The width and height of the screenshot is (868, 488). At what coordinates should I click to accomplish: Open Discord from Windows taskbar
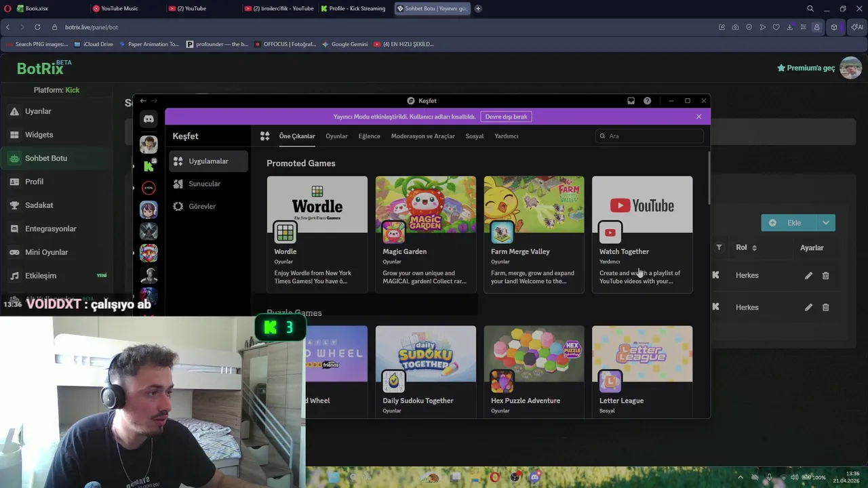[x=534, y=477]
